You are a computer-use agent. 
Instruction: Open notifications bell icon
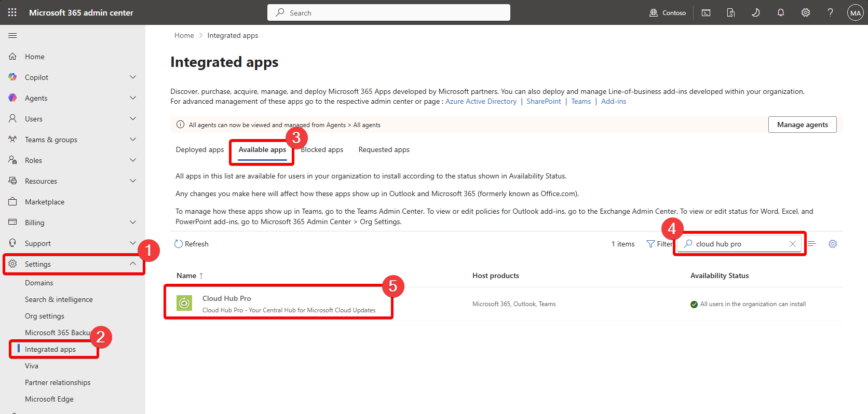(781, 12)
